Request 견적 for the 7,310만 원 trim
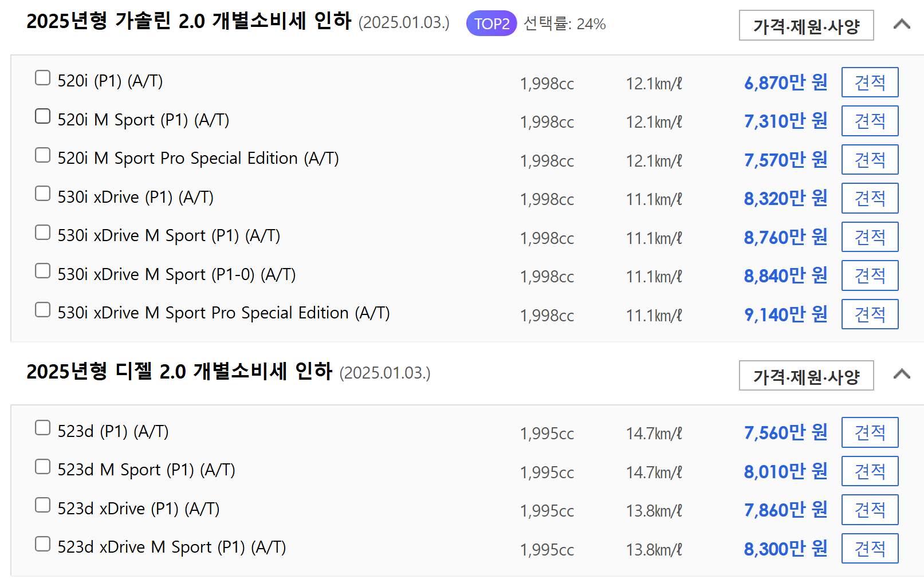Viewport: 924px width, 579px height. click(x=870, y=121)
